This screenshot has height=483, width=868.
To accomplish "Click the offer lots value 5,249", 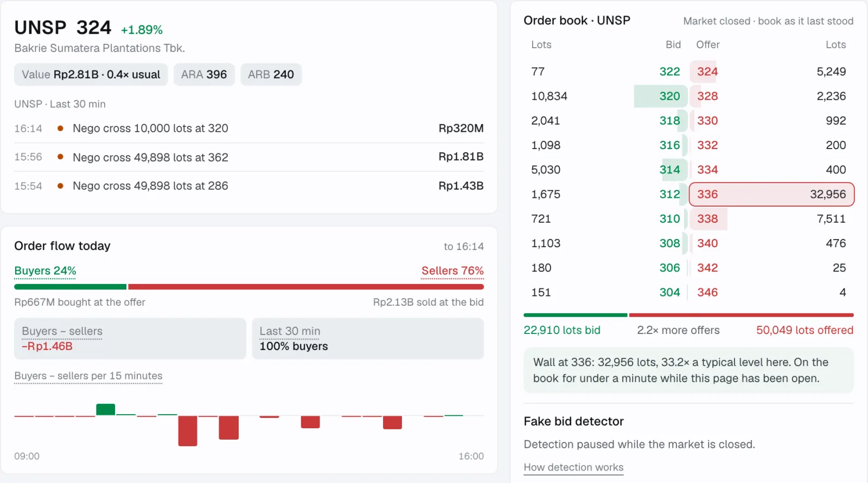I will (831, 72).
